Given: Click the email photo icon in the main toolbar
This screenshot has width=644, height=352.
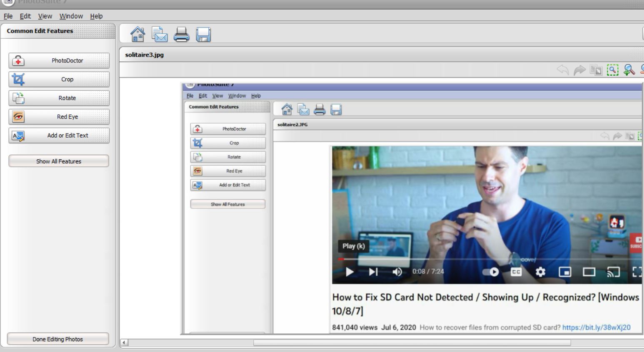Looking at the screenshot, I should coord(160,34).
